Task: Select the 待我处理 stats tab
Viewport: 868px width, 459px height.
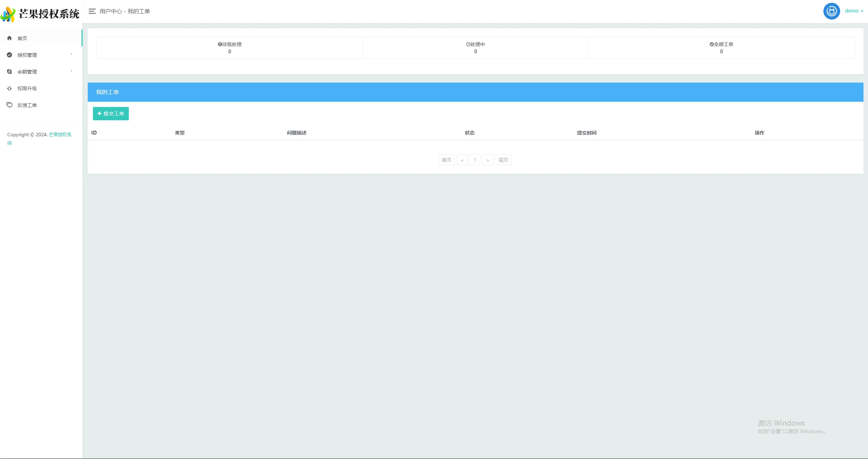Action: [230, 48]
